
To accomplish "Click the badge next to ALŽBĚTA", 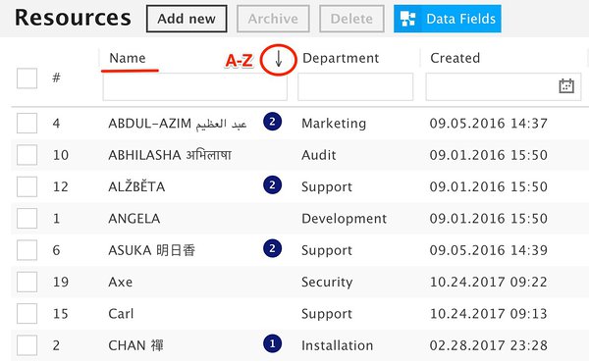I will point(272,185).
